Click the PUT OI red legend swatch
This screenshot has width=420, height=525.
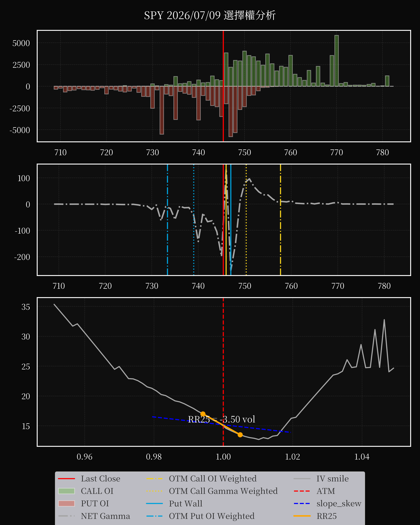point(66,504)
